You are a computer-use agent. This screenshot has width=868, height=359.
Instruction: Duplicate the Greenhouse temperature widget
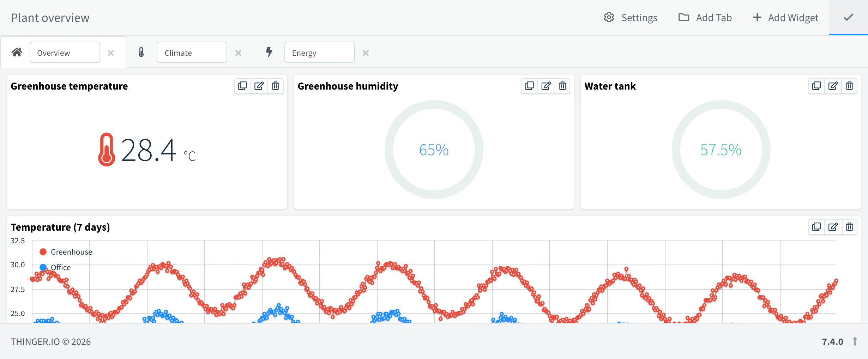pos(242,86)
